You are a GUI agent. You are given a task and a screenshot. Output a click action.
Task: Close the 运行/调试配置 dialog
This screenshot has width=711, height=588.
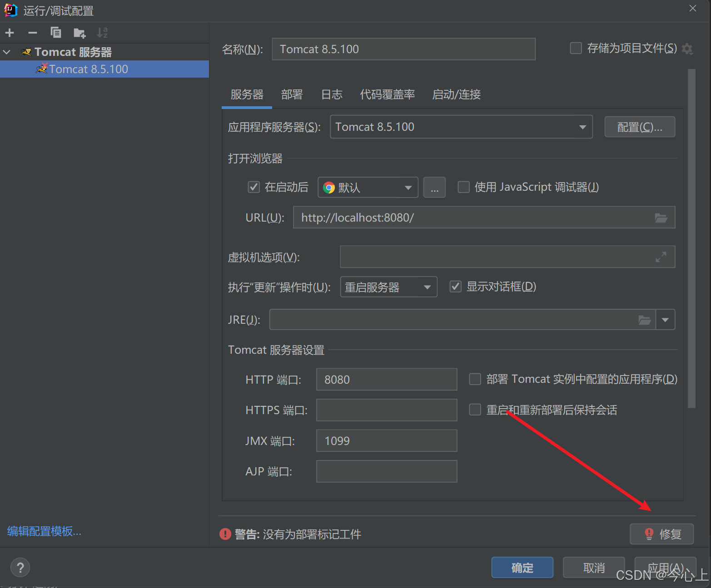pyautogui.click(x=693, y=8)
